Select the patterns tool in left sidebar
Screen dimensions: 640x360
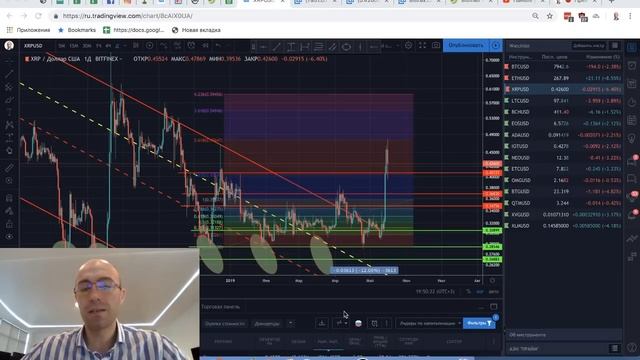[9, 125]
